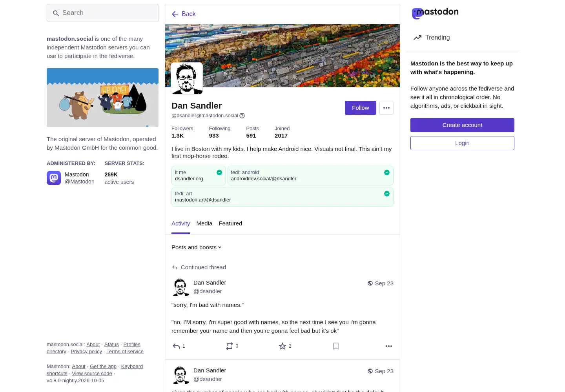Viewport: 565px width, 392px height.
Task: Click the search magnifier icon
Action: 56,13
